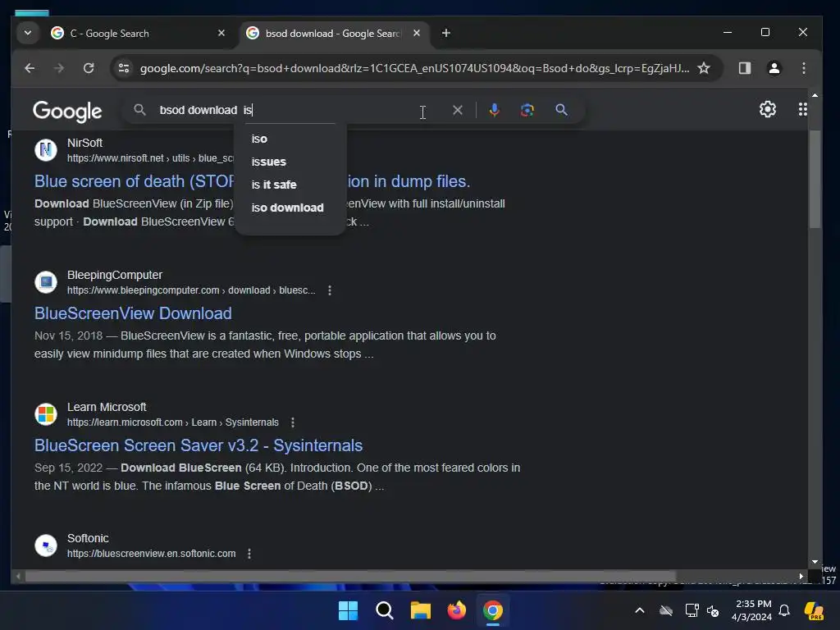
Task: Open a new browser tab
Action: tap(445, 33)
